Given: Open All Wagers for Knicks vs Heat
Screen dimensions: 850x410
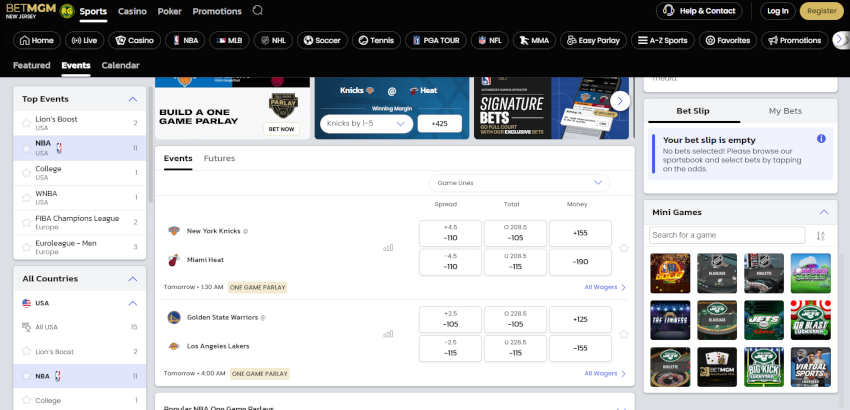Looking at the screenshot, I should pyautogui.click(x=605, y=287).
